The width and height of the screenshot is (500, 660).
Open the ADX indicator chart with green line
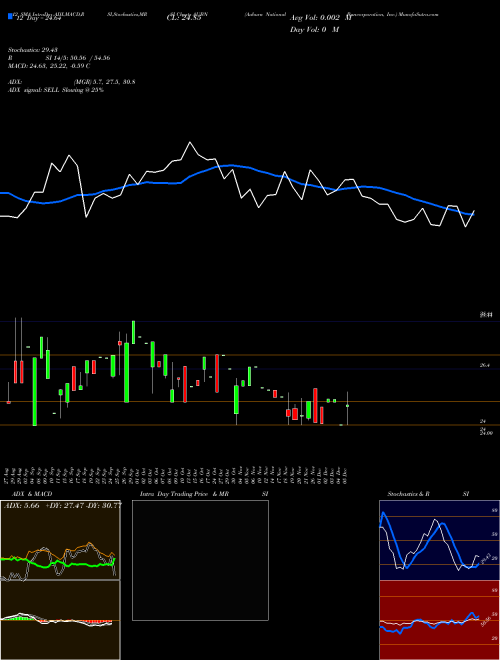pyautogui.click(x=60, y=540)
